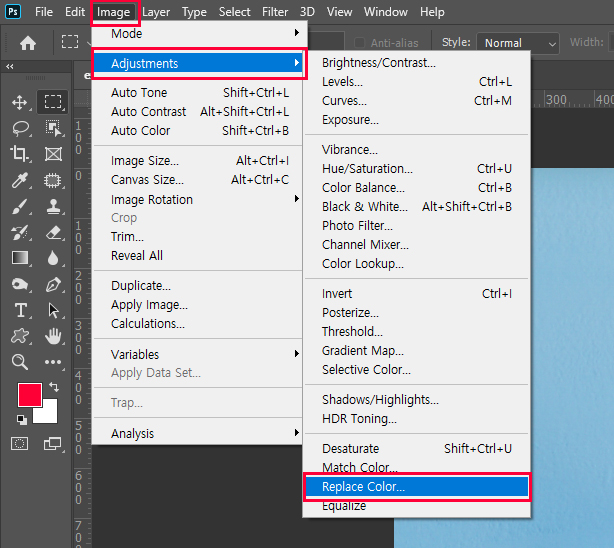Select the Lasso tool
The image size is (614, 548).
(20, 128)
